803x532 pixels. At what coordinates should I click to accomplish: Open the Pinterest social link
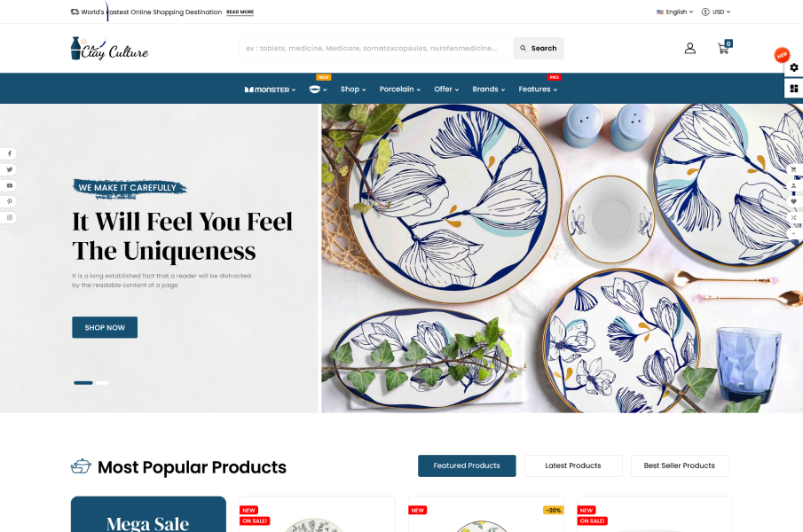9,201
